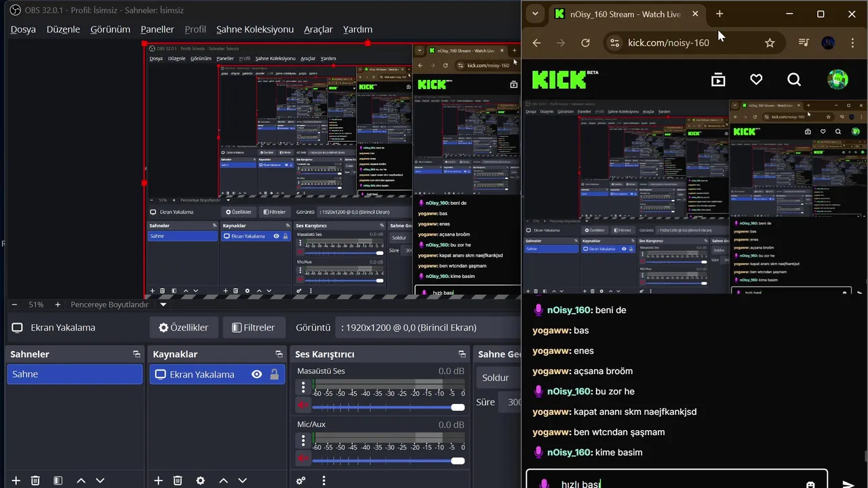This screenshot has width=868, height=488.
Task: Open scene filters icon in Sahneler panel
Action: [58, 481]
